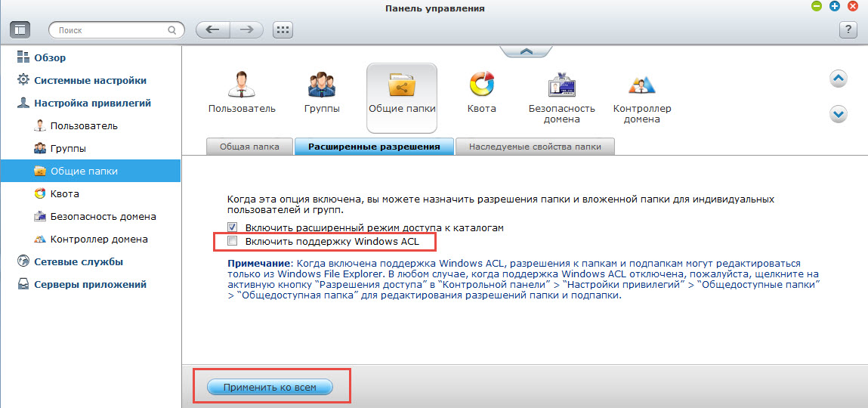Click the Применить ко всем button
Image resolution: width=868 pixels, height=408 pixels.
click(x=270, y=388)
